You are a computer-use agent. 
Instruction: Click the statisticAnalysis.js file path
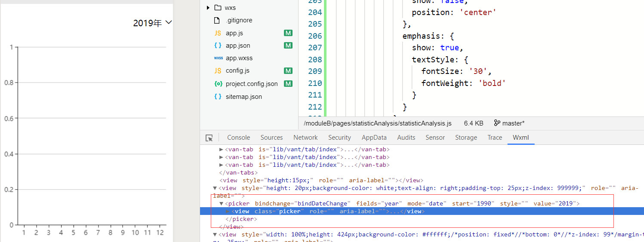click(377, 123)
